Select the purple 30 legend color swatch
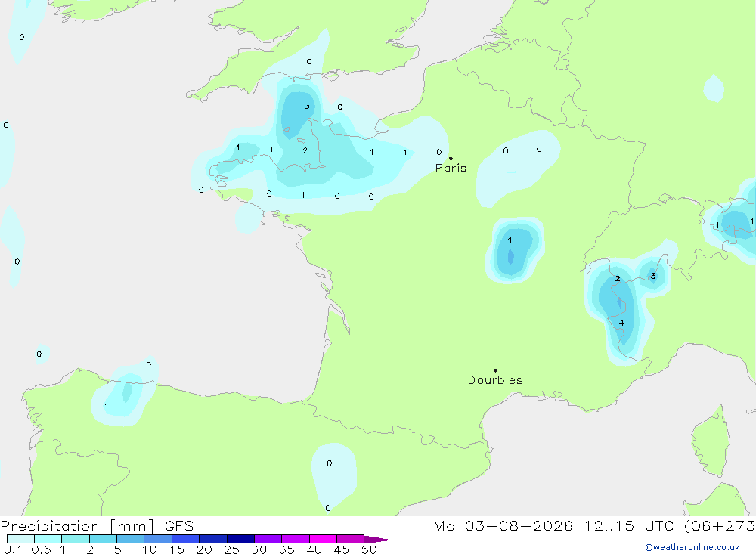Image resolution: width=756 pixels, height=554 pixels. pyautogui.click(x=268, y=539)
